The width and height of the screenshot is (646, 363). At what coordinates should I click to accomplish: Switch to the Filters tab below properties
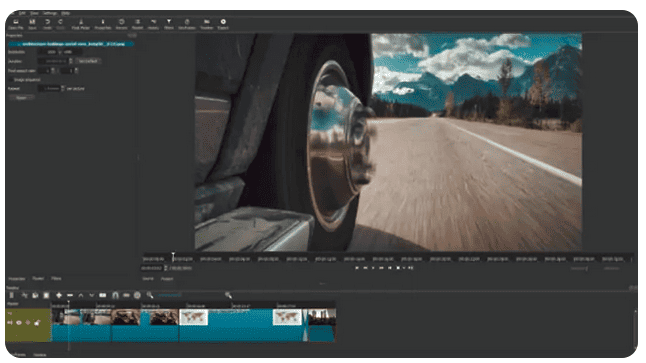(x=56, y=279)
